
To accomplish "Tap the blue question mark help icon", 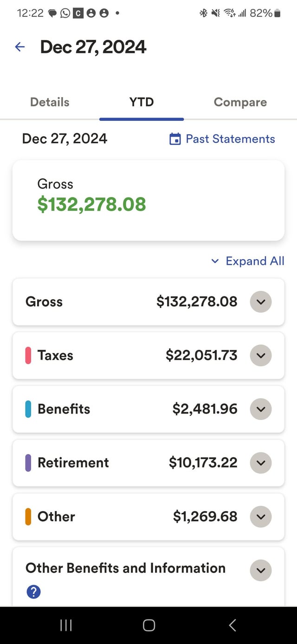I will coord(33,591).
